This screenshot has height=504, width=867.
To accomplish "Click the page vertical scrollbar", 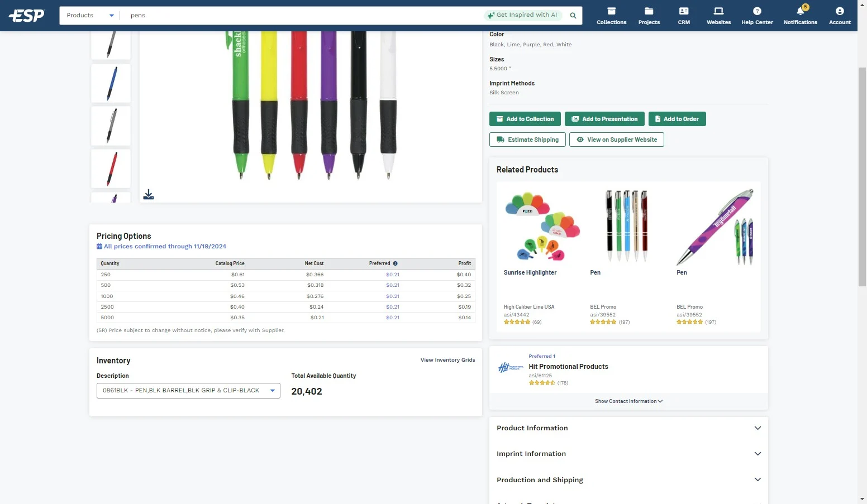I will (862, 177).
